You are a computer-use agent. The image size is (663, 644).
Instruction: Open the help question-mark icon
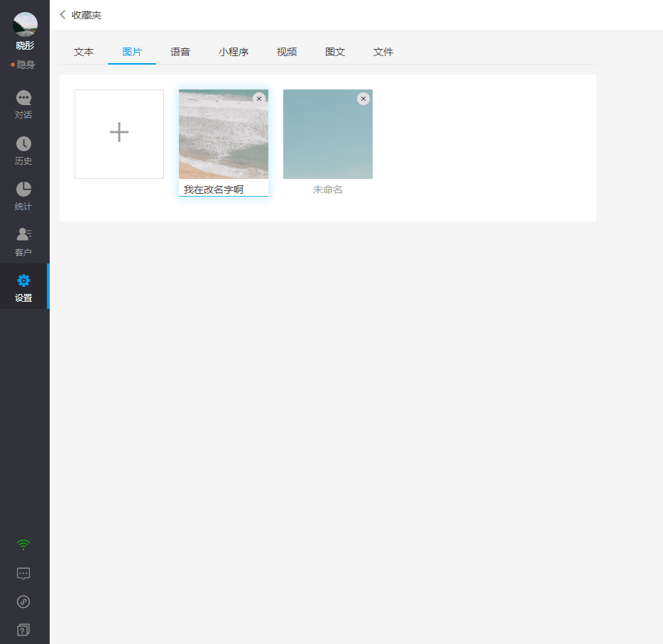(23, 630)
